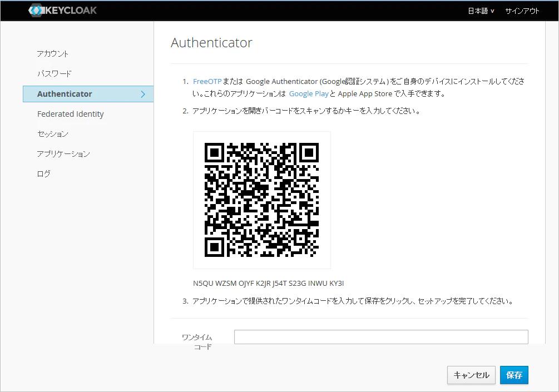Open the アカウント sidebar page
Image resolution: width=559 pixels, height=392 pixels.
coord(52,54)
